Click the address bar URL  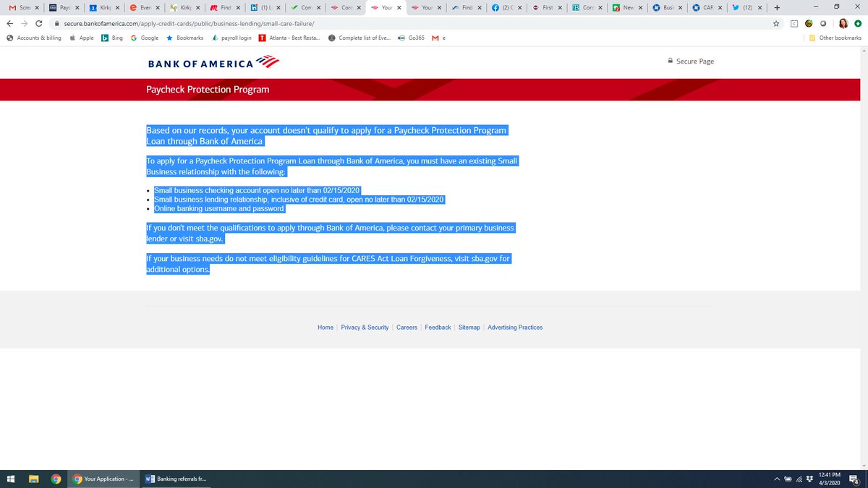tap(189, 23)
